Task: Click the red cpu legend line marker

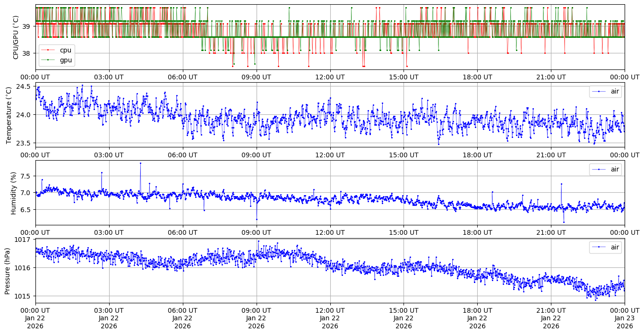Action: tap(48, 50)
